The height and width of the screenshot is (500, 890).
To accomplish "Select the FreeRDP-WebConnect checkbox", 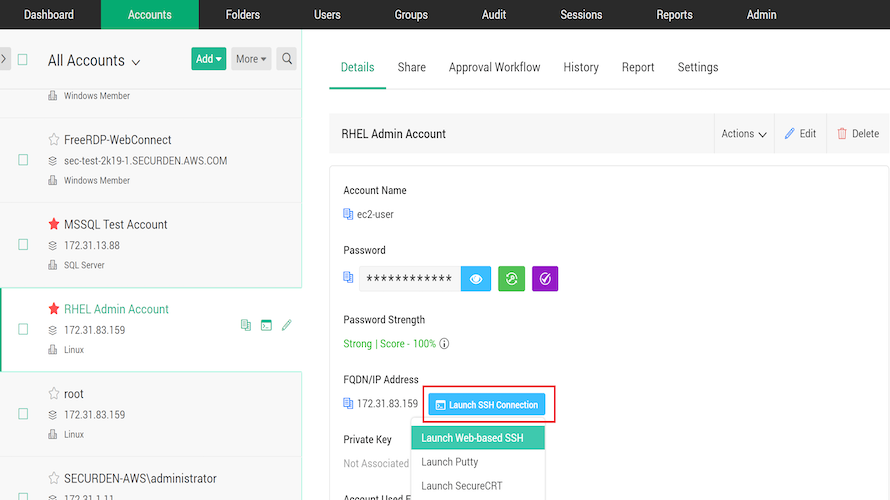I will (23, 160).
